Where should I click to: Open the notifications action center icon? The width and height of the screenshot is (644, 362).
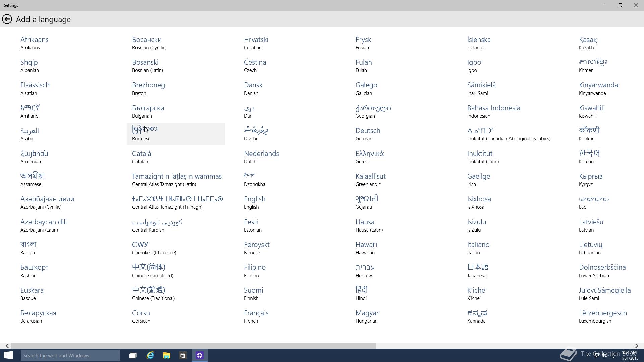(x=613, y=355)
